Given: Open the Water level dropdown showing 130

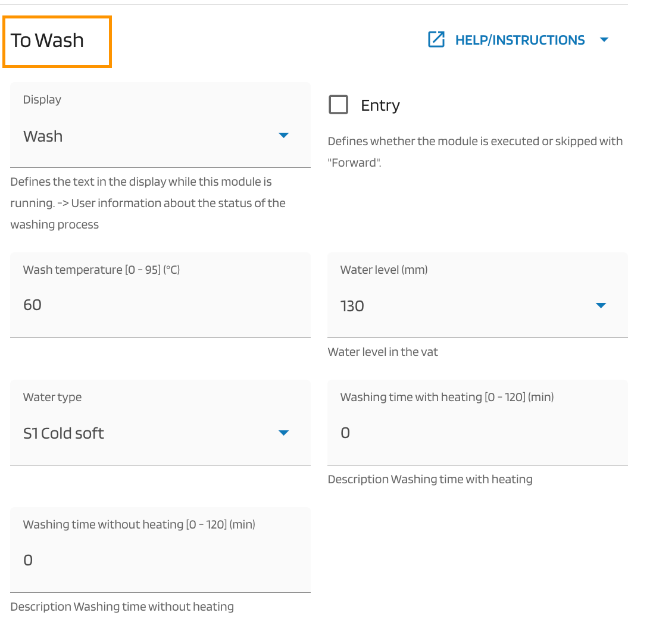Looking at the screenshot, I should tap(464, 306).
